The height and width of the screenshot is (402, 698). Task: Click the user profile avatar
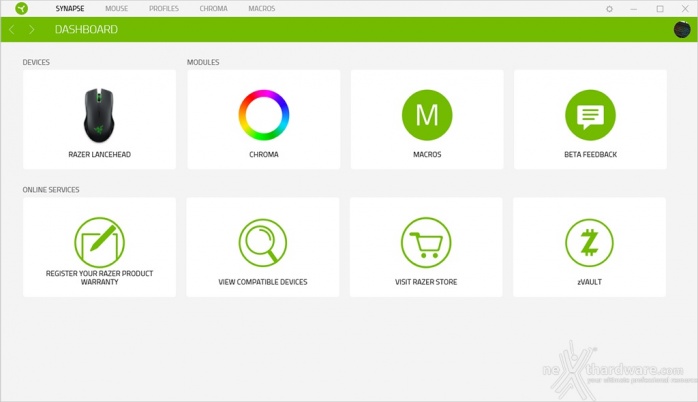[x=682, y=30]
